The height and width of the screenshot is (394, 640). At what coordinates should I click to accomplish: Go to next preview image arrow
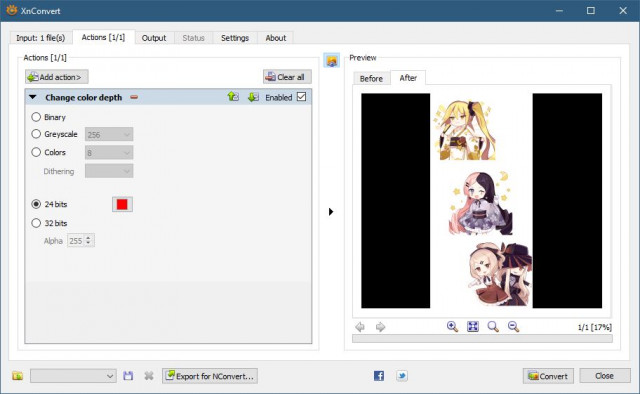pyautogui.click(x=380, y=327)
